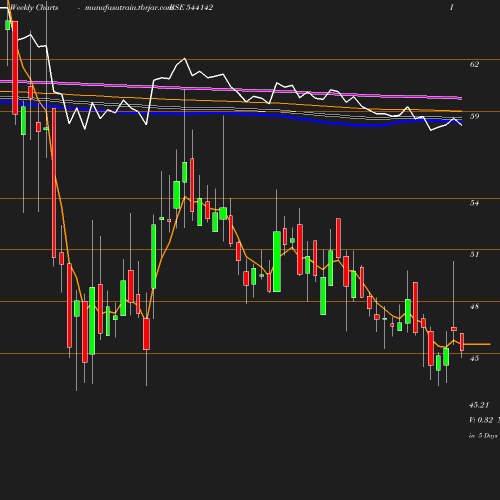Image resolution: width=500 pixels, height=500 pixels.
Task: Click the 59 price axis label
Action: pyautogui.click(x=474, y=116)
